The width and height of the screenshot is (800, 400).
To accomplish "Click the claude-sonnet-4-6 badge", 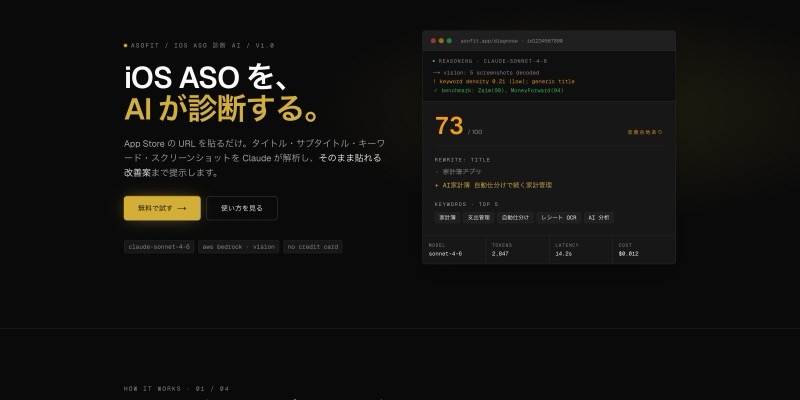I will pos(159,247).
